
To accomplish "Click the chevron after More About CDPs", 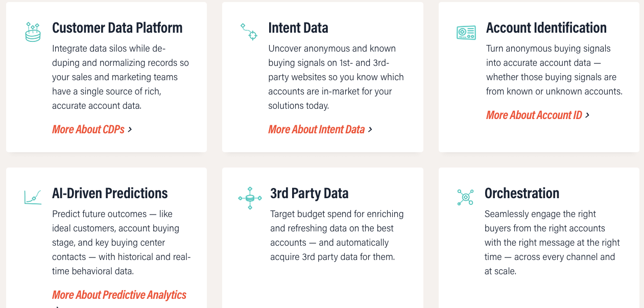I will pyautogui.click(x=131, y=129).
